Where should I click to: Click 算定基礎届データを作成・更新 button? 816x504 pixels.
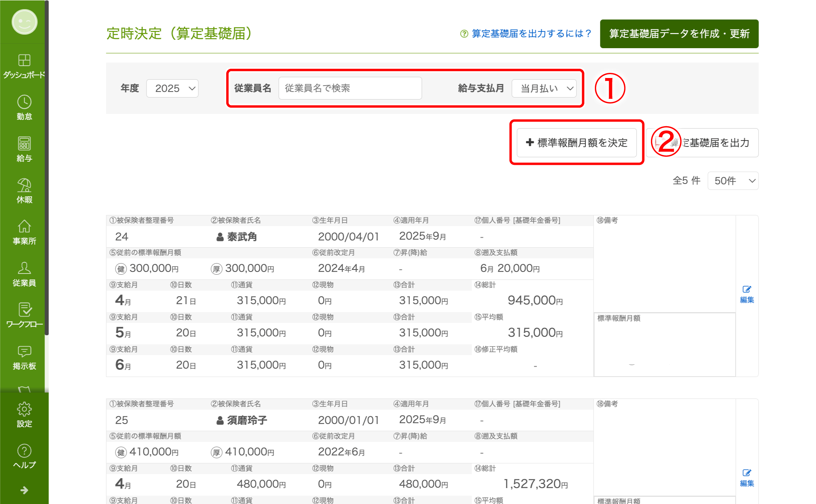(679, 34)
